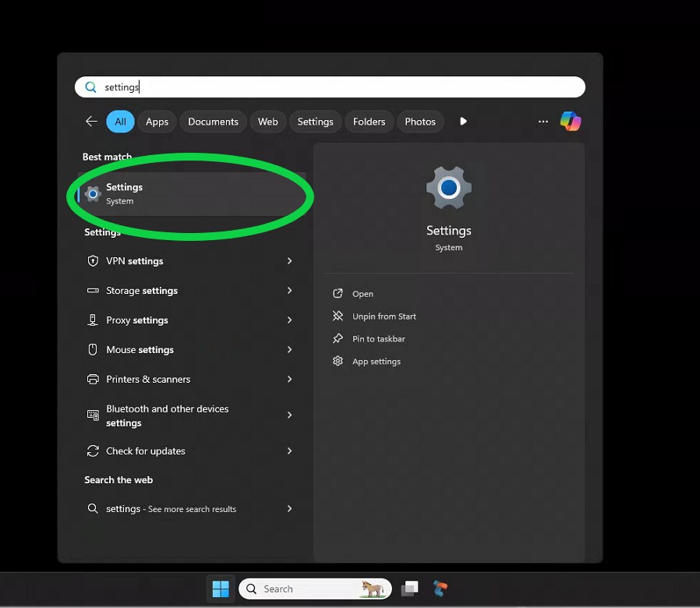Click the Bluetooth devices icon

[x=93, y=415]
